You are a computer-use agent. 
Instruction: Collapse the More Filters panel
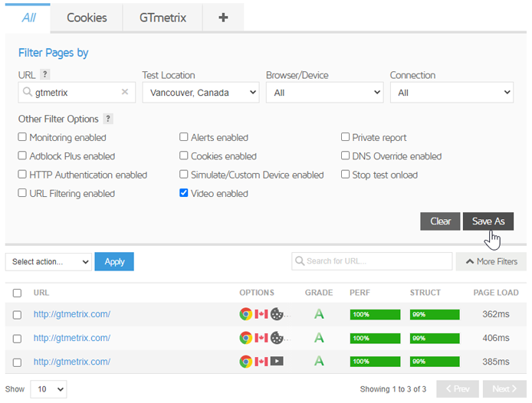[x=491, y=261]
